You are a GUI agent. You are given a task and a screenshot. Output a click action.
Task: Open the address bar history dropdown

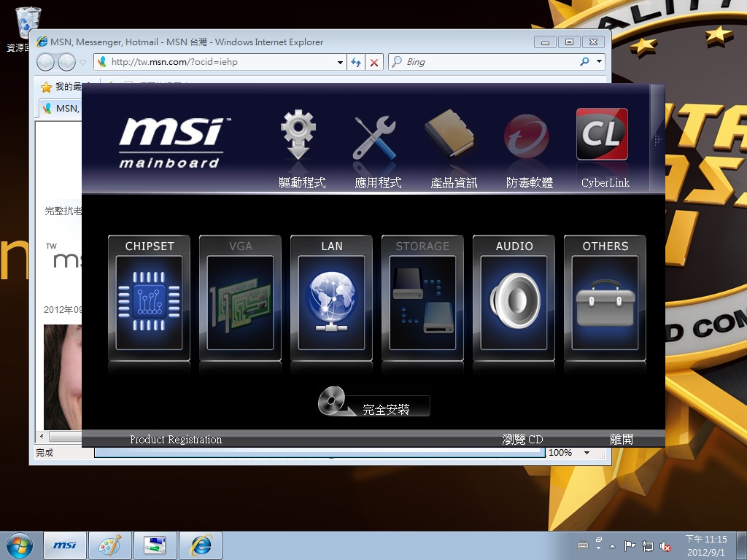pos(340,62)
